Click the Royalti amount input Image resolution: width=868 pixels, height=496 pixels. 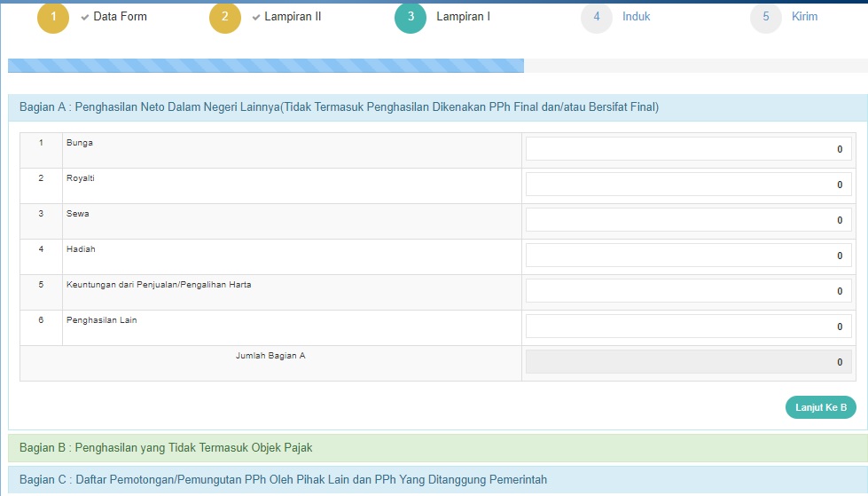pos(688,185)
